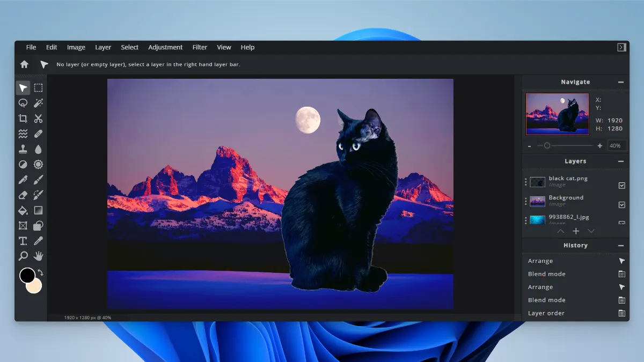Open the Adjustment menu

165,47
